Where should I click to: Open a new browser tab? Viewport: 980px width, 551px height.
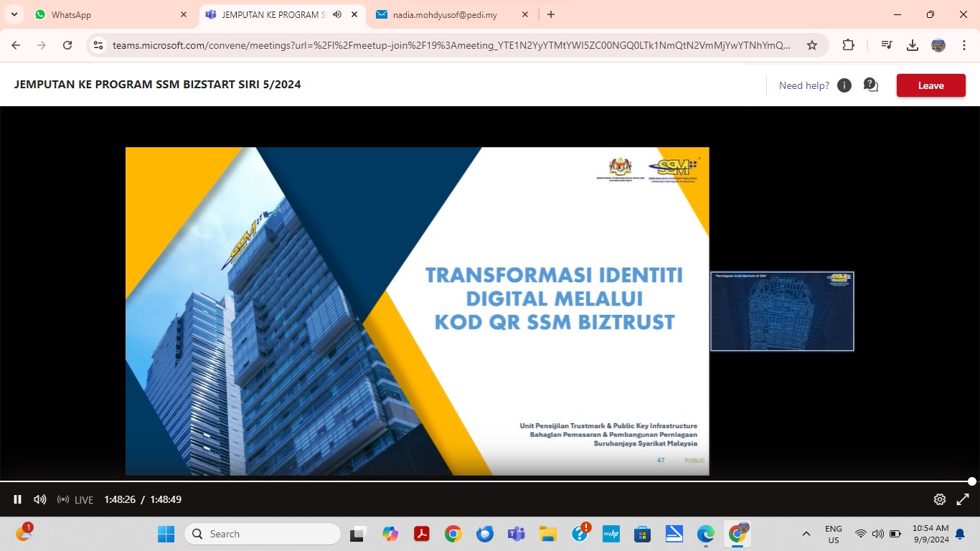551,14
